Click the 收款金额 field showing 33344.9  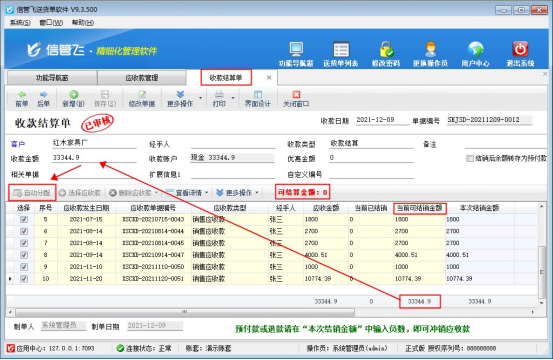(x=94, y=158)
